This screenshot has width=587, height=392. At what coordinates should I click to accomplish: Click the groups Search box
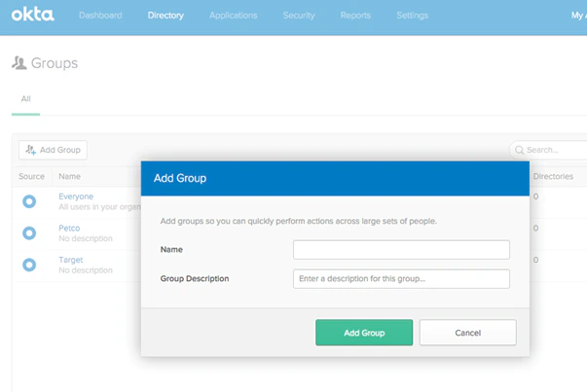click(548, 150)
